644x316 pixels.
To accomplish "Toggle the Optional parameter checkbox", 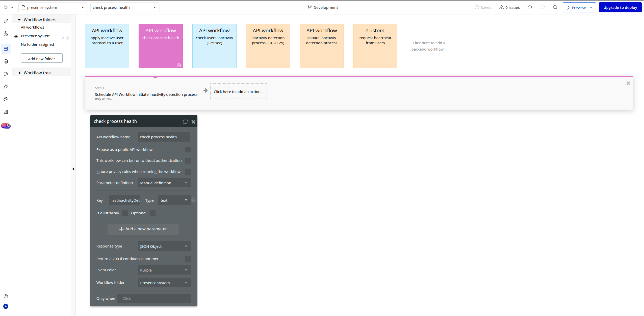I will 152,213.
